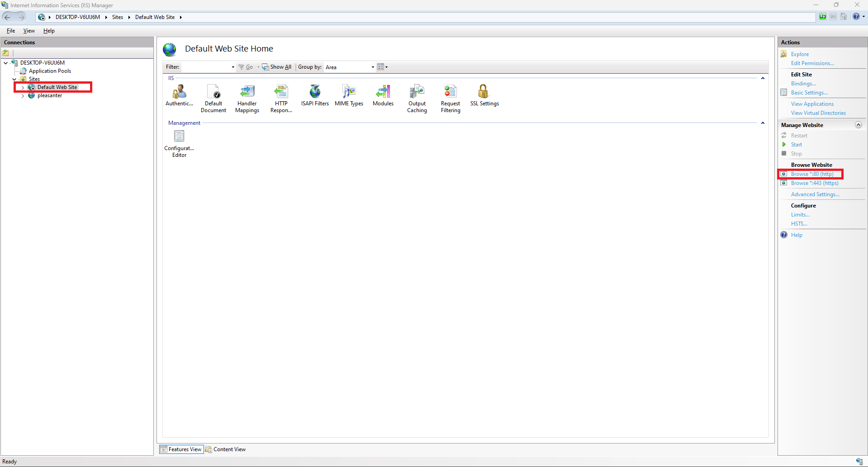Select Application Pools in the tree

[50, 71]
